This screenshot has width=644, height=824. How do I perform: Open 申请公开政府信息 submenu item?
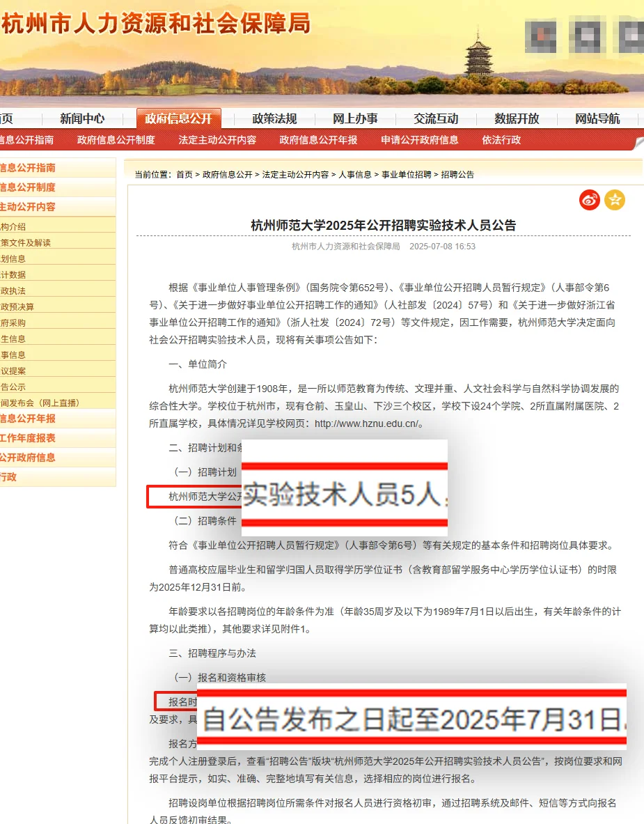tap(420, 140)
